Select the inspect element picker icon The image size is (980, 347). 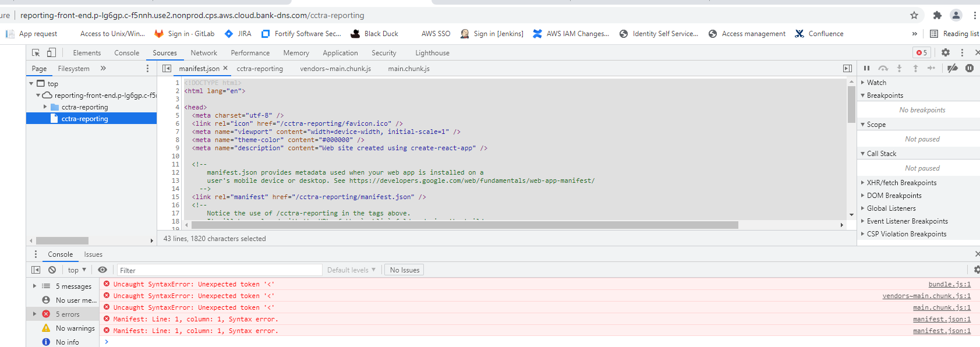tap(36, 52)
